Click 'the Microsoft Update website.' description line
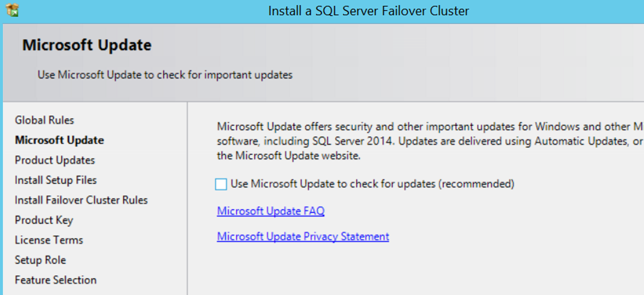This screenshot has width=644, height=295. click(x=288, y=157)
